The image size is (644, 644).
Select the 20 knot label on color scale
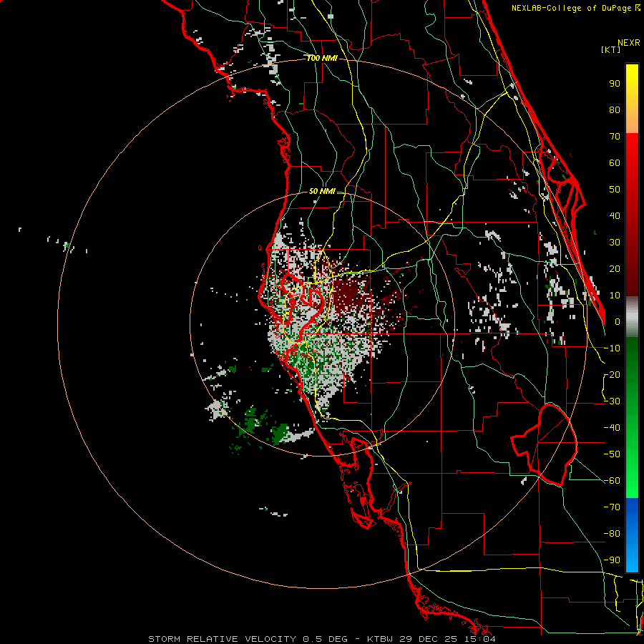615,269
